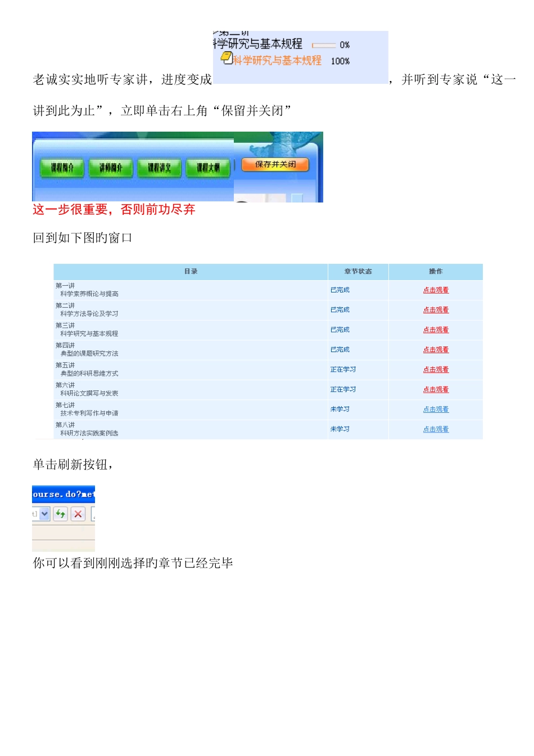This screenshot has height=756, width=534.
Task: Click the yellow note icon beside 科学研究与基本规程
Action: pyautogui.click(x=227, y=57)
